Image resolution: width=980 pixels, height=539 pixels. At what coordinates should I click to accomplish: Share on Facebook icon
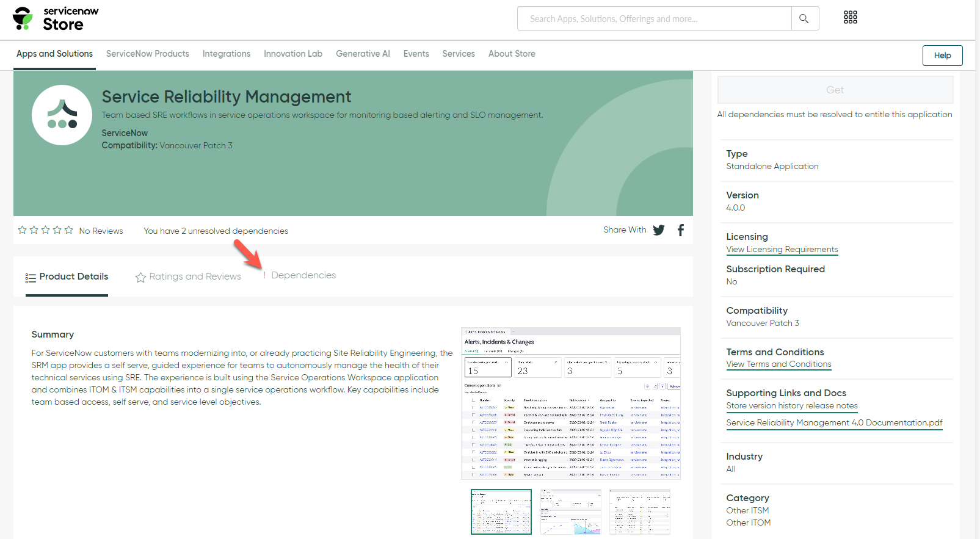pyautogui.click(x=681, y=230)
